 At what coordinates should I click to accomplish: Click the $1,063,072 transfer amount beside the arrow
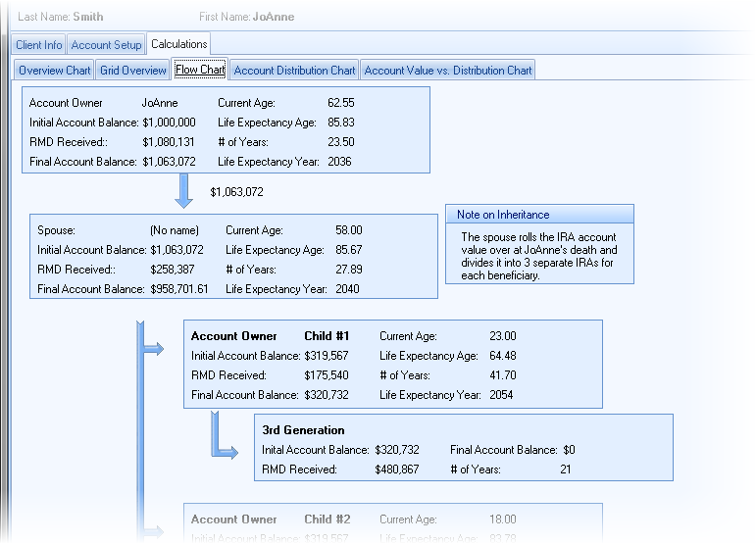(x=236, y=192)
